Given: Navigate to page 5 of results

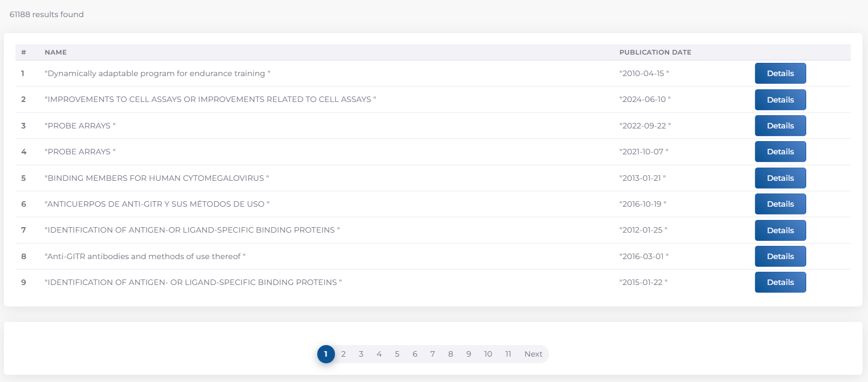Looking at the screenshot, I should pyautogui.click(x=397, y=354).
